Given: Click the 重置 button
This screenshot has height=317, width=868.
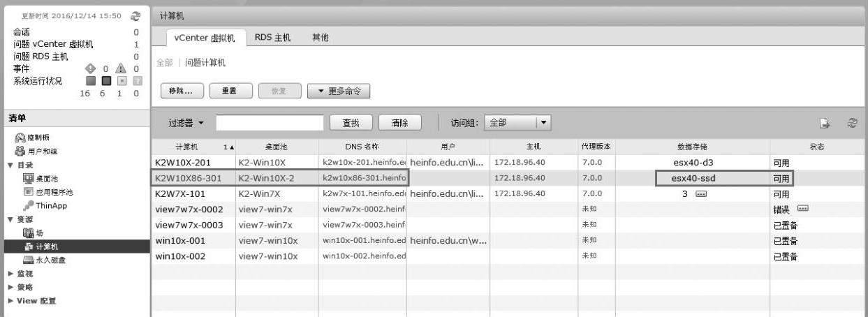Looking at the screenshot, I should click(x=231, y=91).
